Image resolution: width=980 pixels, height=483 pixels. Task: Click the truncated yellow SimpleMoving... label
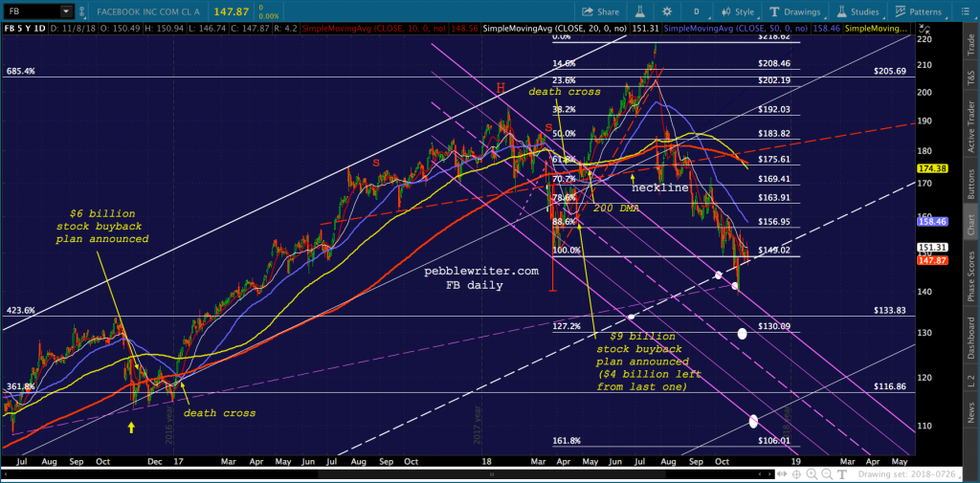[877, 28]
